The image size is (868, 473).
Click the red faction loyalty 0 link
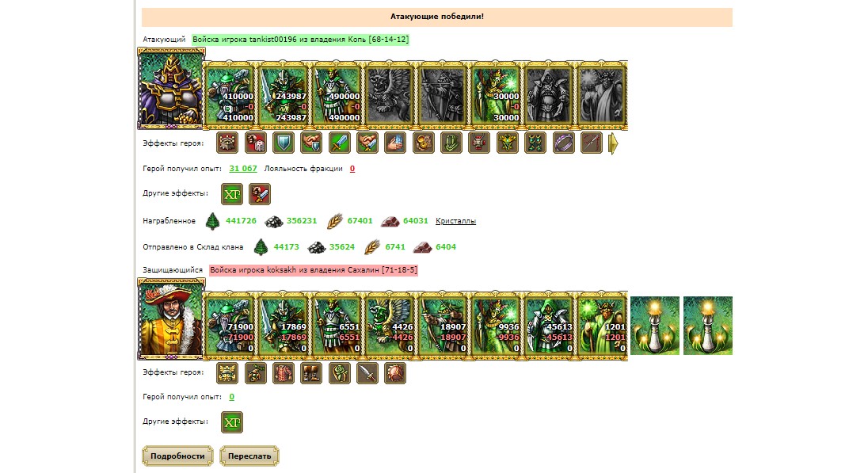pos(352,169)
